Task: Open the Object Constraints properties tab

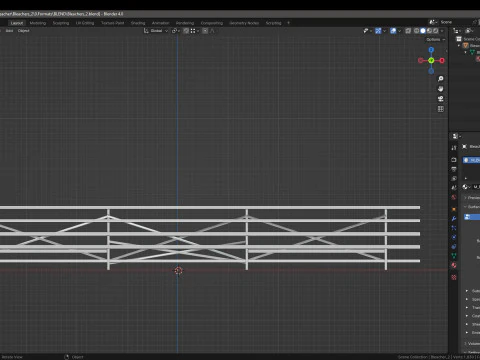Action: 454,247
